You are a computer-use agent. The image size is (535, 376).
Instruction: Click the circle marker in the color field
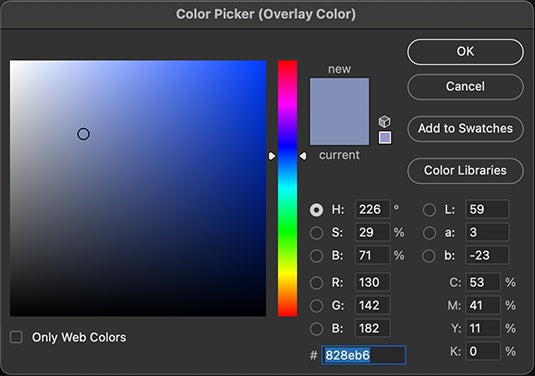tap(83, 134)
